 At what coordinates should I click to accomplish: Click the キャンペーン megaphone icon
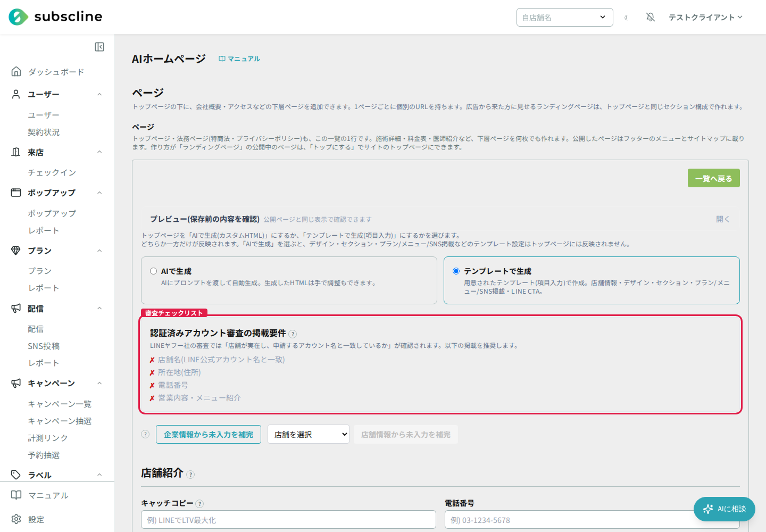[x=16, y=383]
